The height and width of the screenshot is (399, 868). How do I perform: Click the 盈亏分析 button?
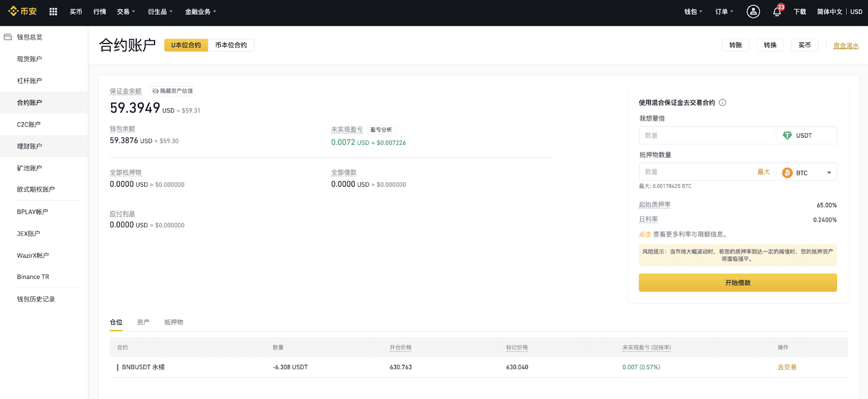click(x=381, y=130)
